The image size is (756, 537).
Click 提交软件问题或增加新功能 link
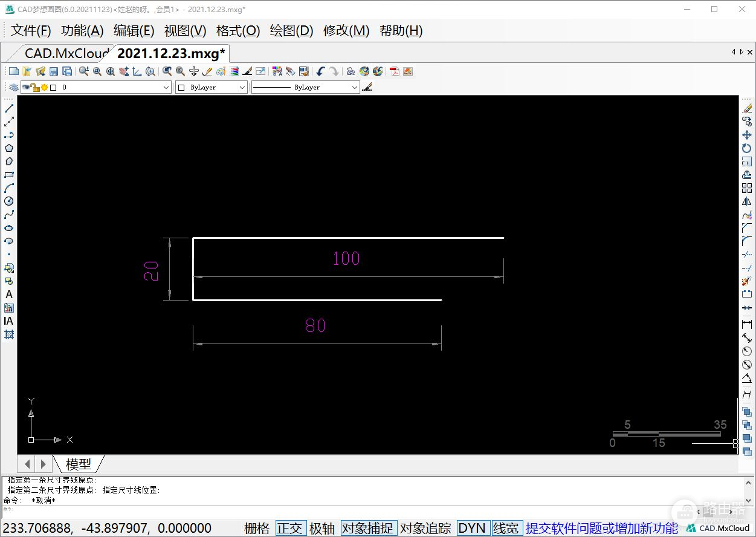pos(601,528)
